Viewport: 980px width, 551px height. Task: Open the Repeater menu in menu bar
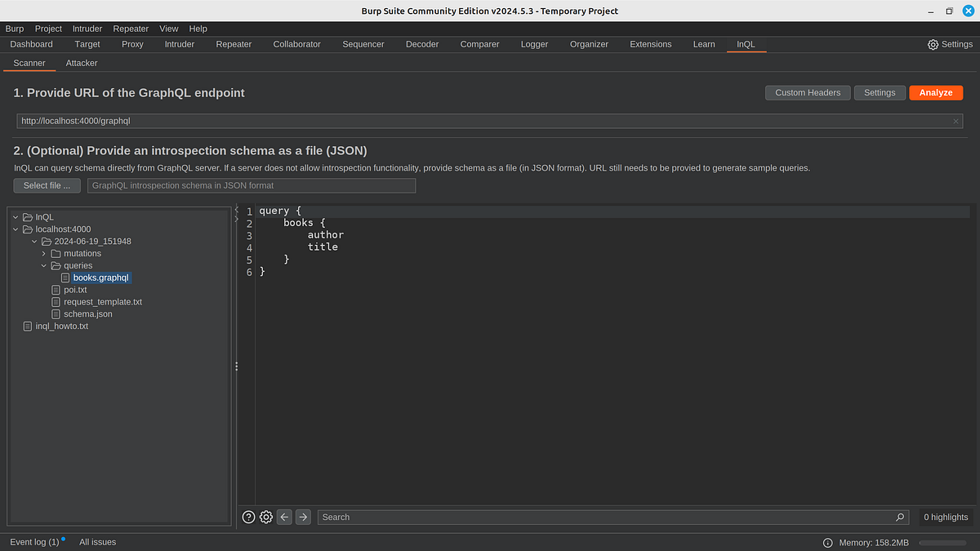pos(131,29)
